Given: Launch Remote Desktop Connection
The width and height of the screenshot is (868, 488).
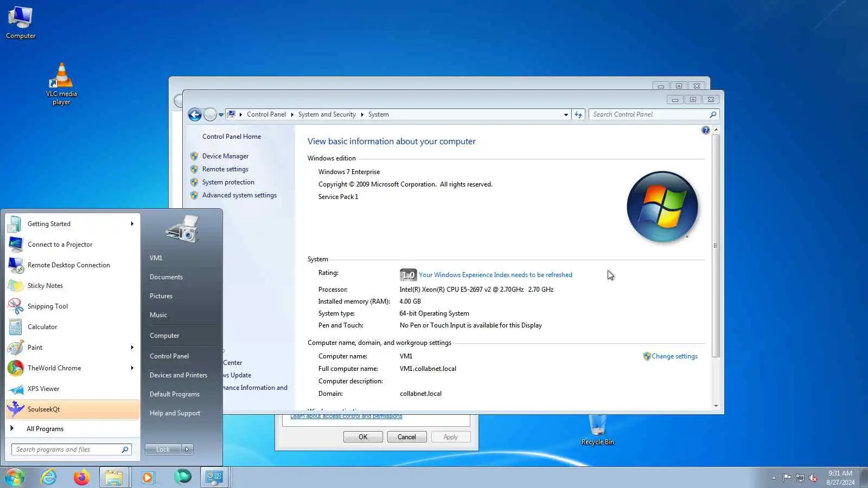Looking at the screenshot, I should pos(72,265).
